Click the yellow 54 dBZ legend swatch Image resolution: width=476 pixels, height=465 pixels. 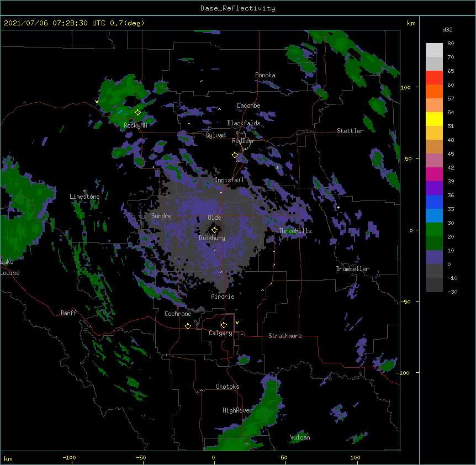(434, 119)
